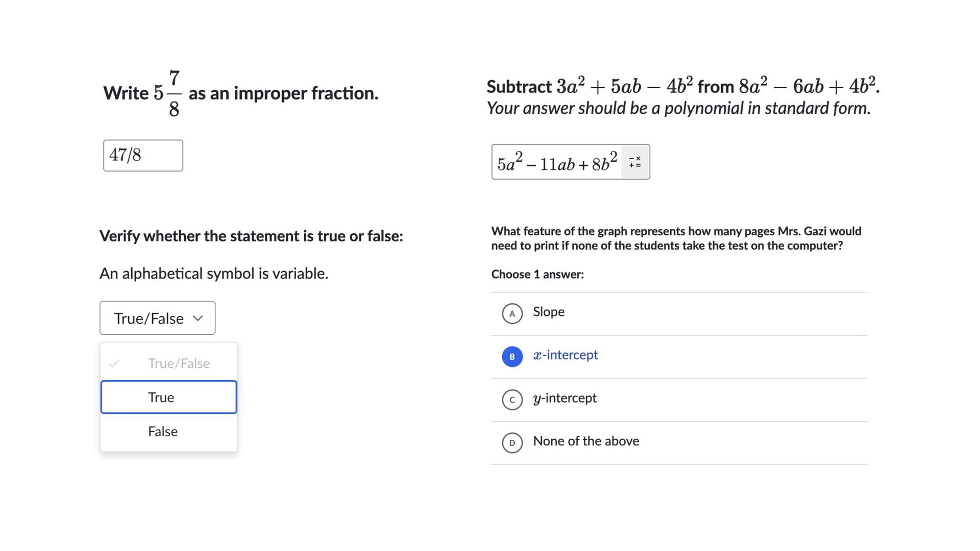
Task: Select the True/False placeholder option
Action: pyautogui.click(x=179, y=363)
